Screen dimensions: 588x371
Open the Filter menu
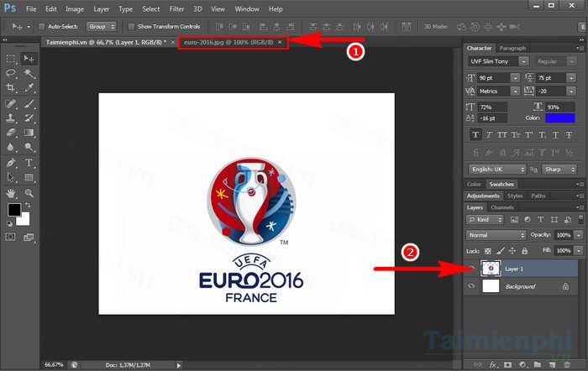(x=176, y=9)
